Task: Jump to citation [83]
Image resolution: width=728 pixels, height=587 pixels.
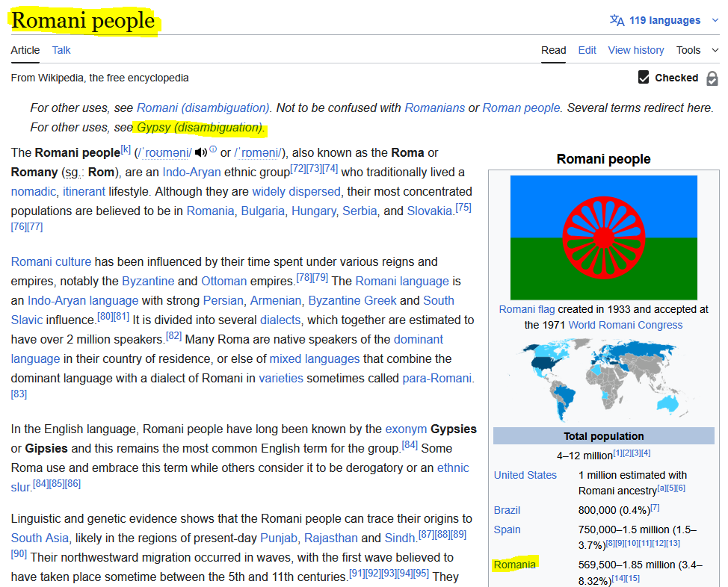Action: 19,394
